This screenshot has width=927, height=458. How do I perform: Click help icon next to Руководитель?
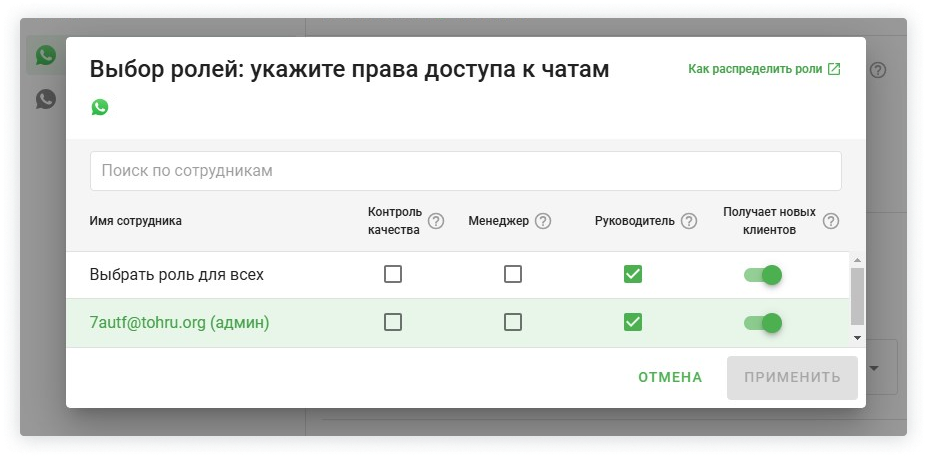(x=689, y=221)
